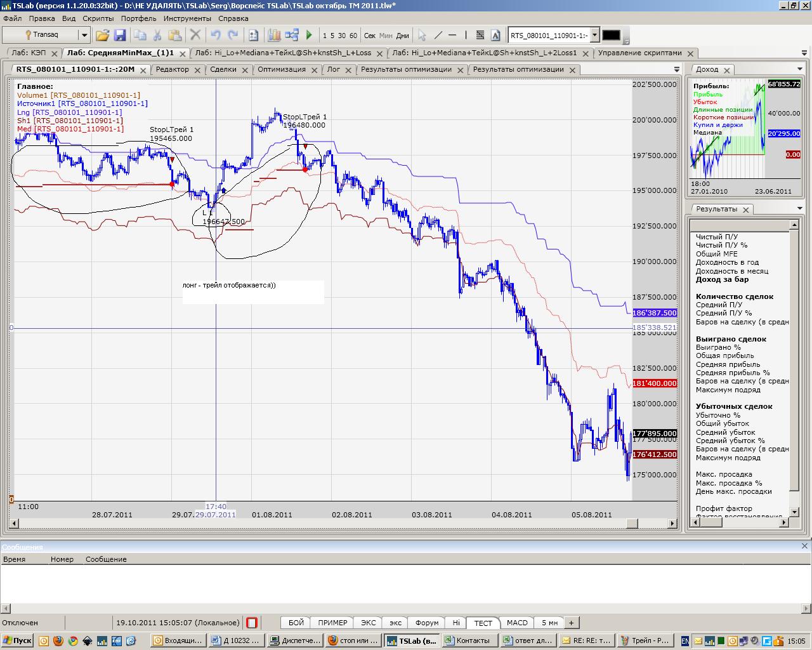
Task: Save workspace using the floppy disk icon
Action: pos(119,36)
